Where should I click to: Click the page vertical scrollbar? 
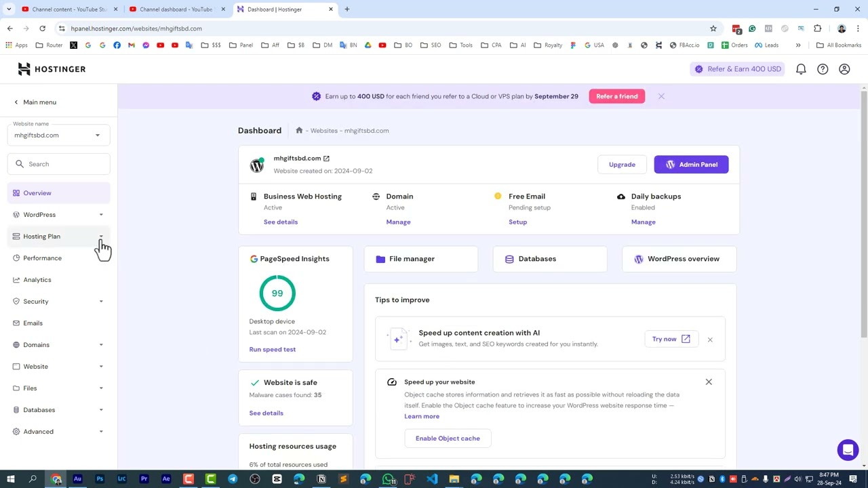tap(863, 213)
